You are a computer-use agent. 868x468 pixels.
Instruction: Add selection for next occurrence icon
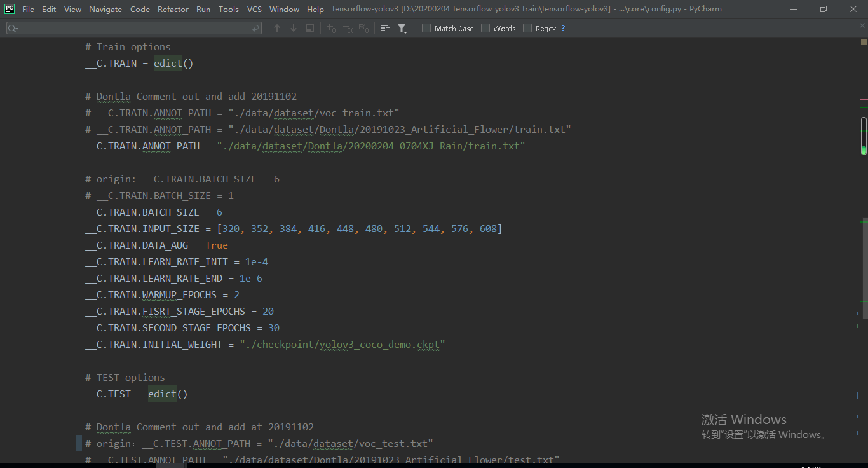331,29
